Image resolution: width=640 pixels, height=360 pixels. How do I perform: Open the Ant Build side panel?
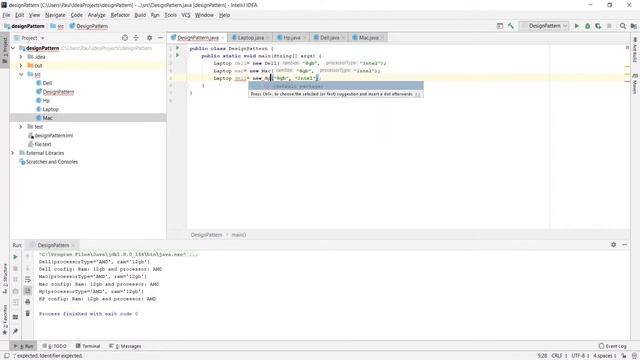click(635, 50)
